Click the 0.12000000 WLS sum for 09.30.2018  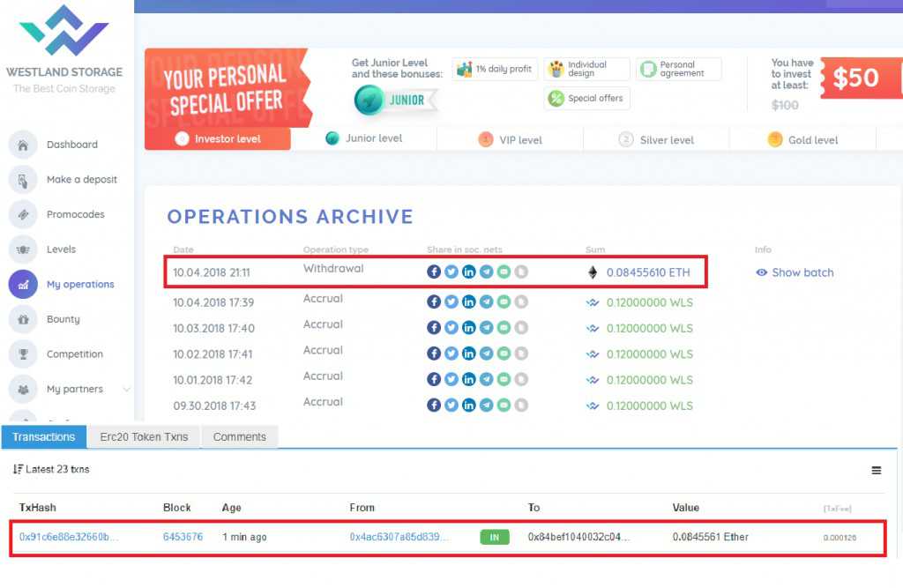pos(650,406)
